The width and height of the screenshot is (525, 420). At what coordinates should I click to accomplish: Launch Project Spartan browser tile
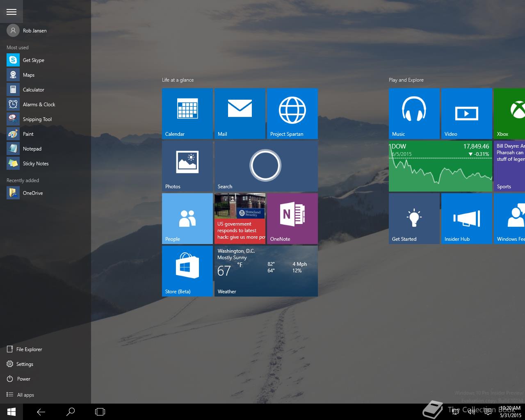point(292,114)
